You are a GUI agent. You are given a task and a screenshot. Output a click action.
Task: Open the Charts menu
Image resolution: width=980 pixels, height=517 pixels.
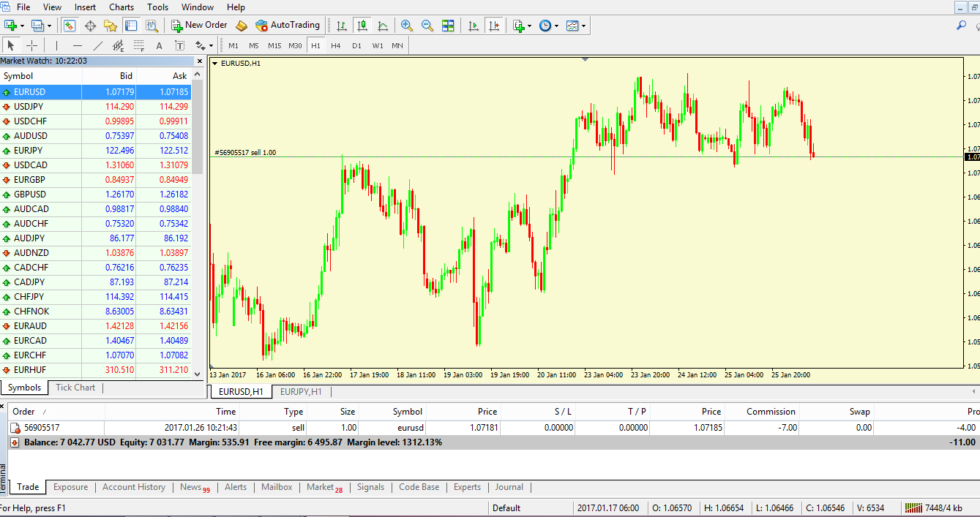pos(121,7)
